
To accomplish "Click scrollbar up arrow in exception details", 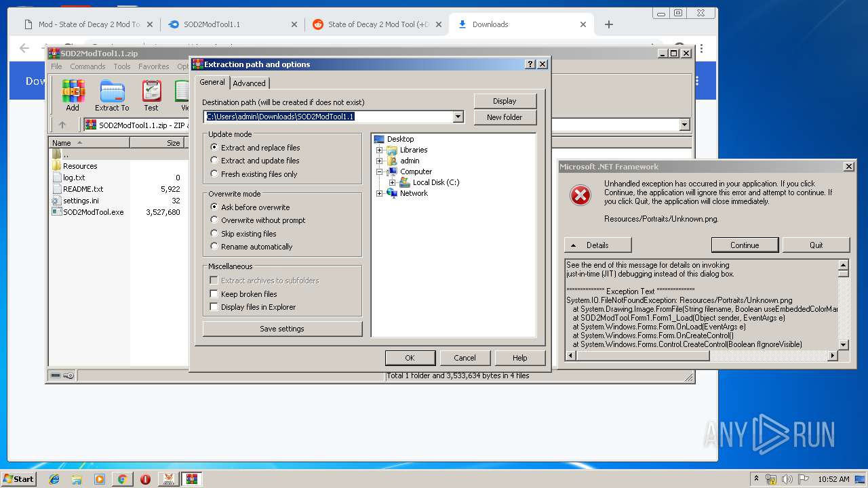I will point(843,265).
